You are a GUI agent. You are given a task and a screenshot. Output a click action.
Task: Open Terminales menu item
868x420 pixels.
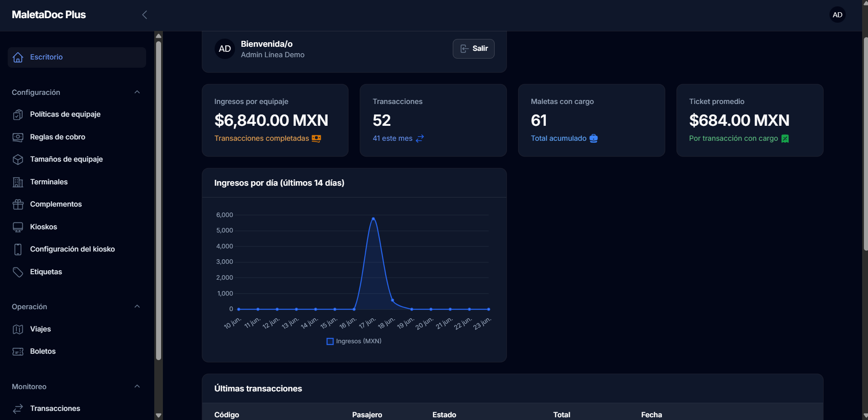[x=77, y=182]
